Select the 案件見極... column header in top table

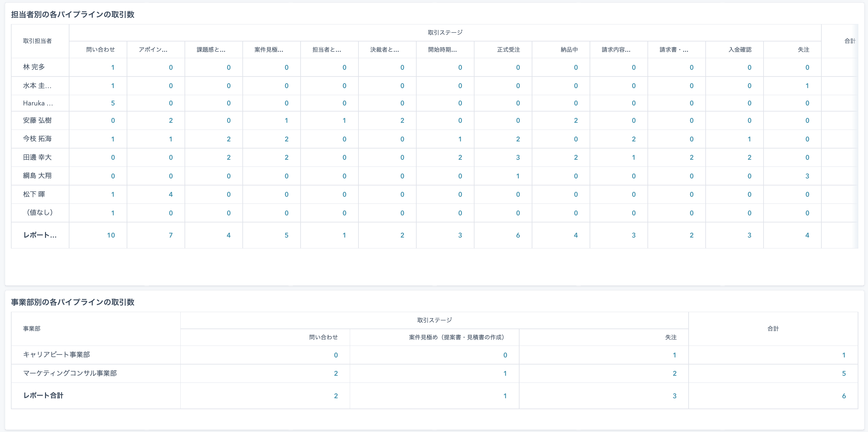[x=269, y=50]
